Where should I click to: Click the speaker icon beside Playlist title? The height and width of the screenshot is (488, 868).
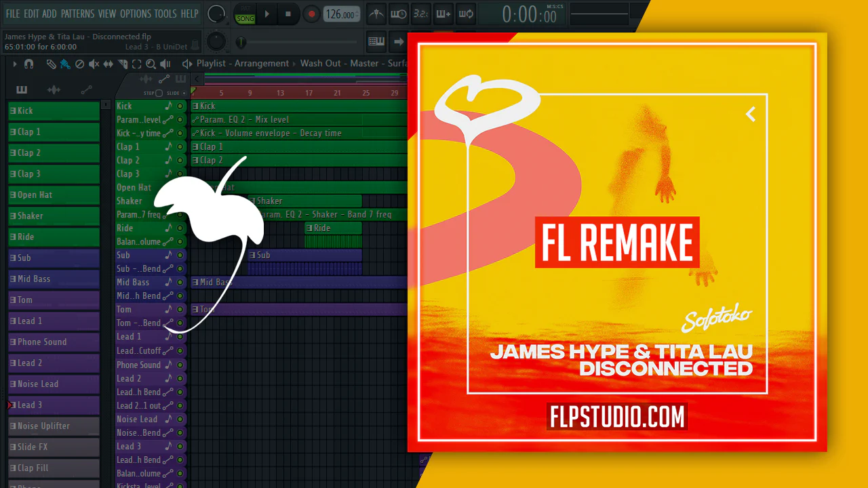pyautogui.click(x=188, y=64)
